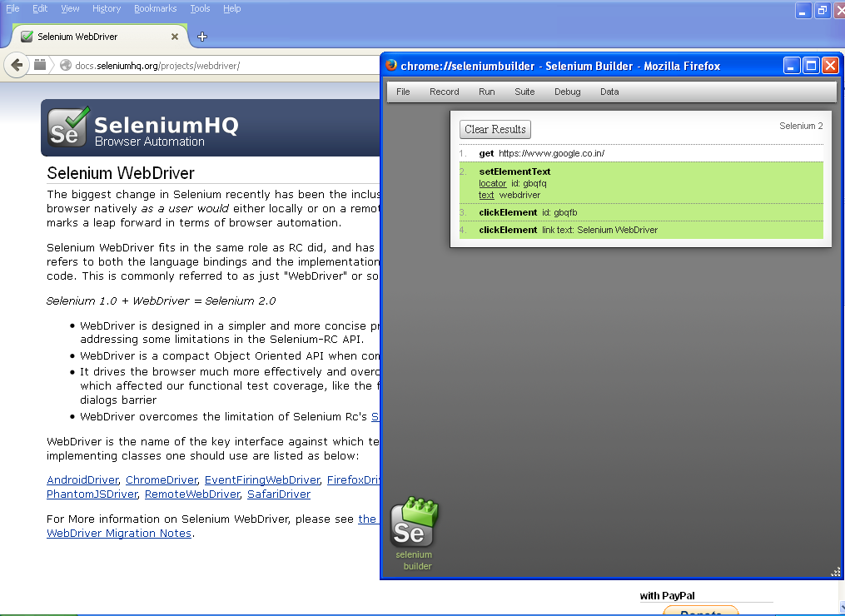Image resolution: width=845 pixels, height=616 pixels.
Task: Click the Selenium 2 label
Action: tap(801, 126)
